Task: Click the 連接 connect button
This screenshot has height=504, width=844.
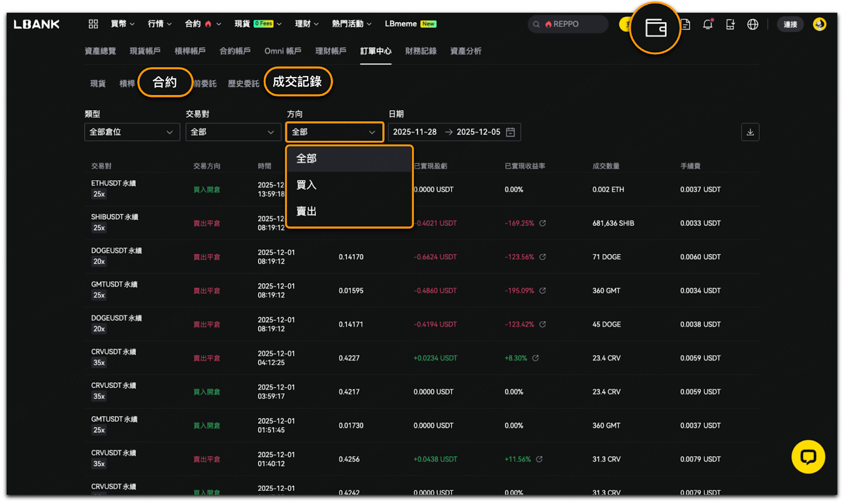Action: (x=790, y=24)
